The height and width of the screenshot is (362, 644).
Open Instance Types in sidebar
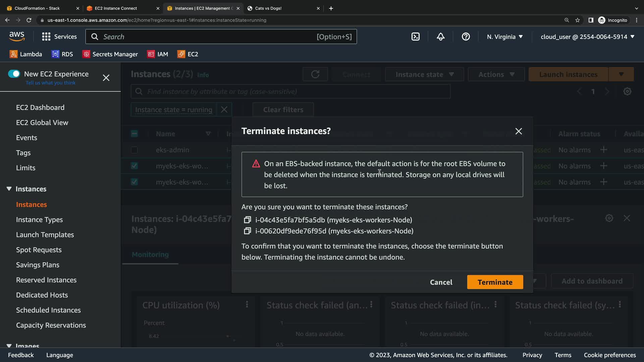39,220
